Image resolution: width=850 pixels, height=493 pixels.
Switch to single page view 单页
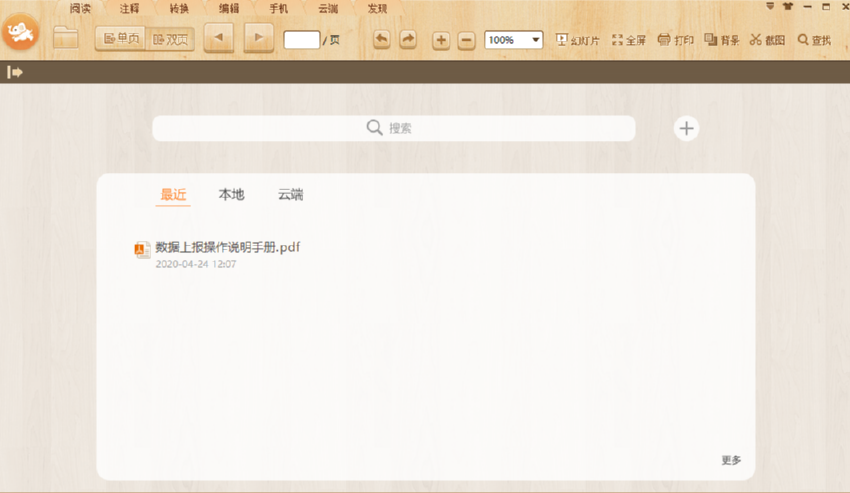pos(120,39)
